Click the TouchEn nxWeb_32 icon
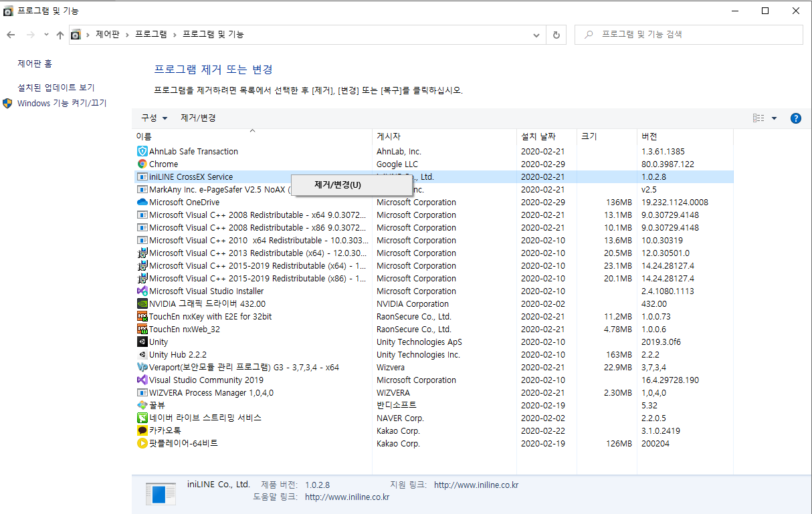The height and width of the screenshot is (514, 812). coord(142,330)
